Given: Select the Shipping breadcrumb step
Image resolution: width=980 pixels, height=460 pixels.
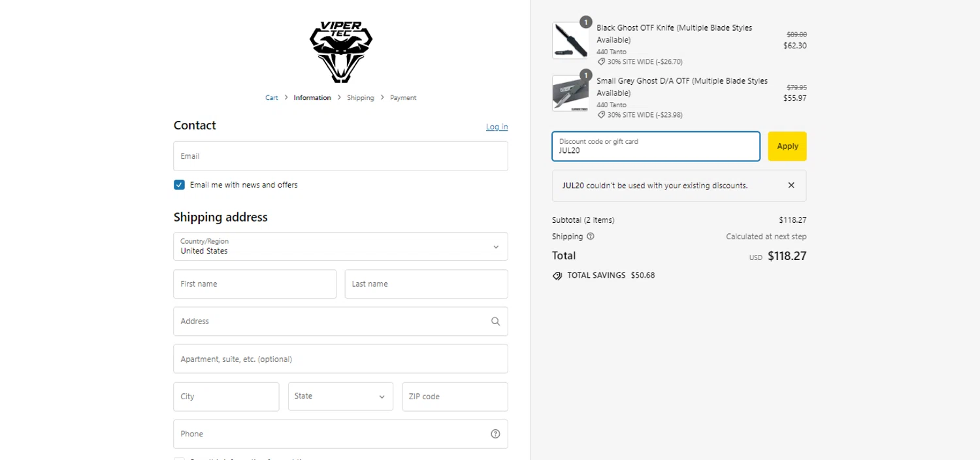Looking at the screenshot, I should (361, 98).
